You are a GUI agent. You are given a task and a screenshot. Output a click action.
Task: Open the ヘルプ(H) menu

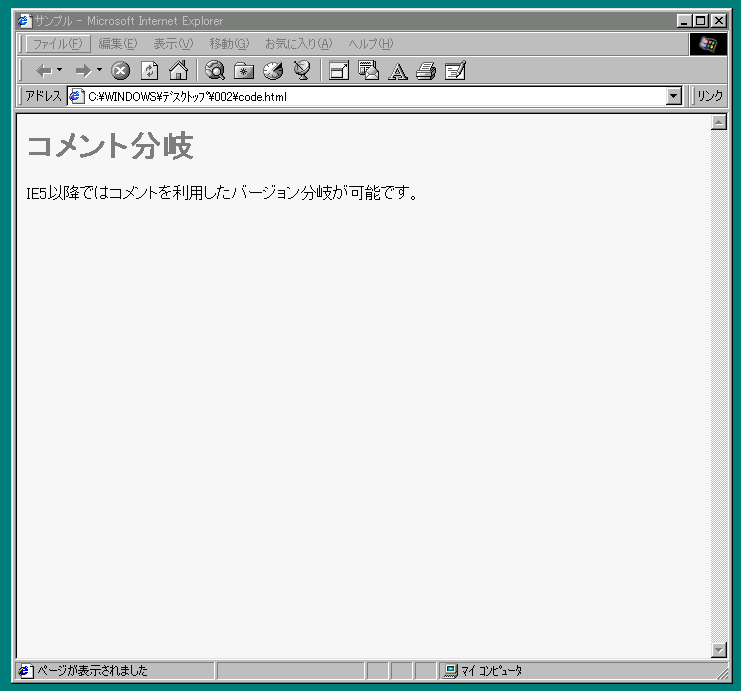point(370,44)
